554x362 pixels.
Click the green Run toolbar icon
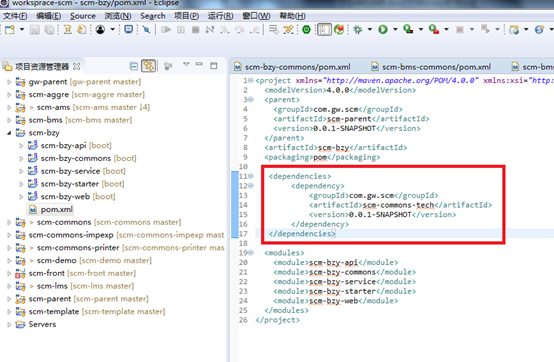(x=383, y=29)
